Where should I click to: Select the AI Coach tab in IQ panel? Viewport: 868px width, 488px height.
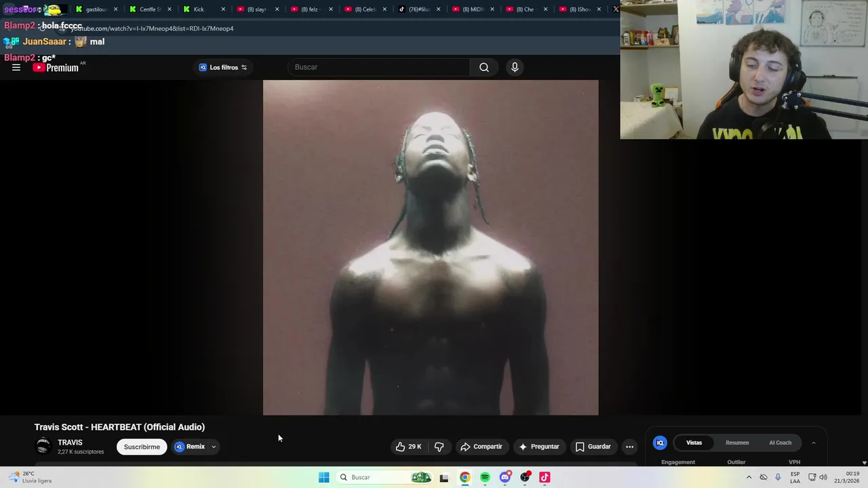click(780, 443)
